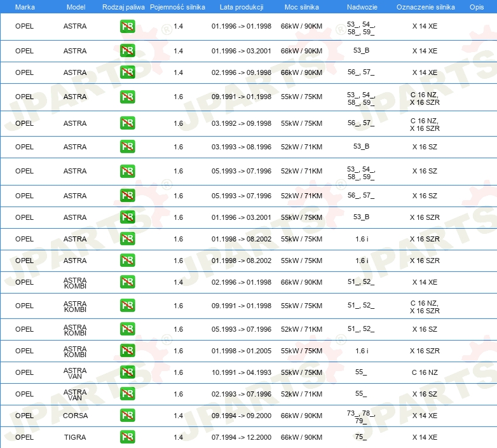This screenshot has width=497, height=448.
Task: Select the date cell 03.1993 -> 08.1996
Action: [x=242, y=147]
